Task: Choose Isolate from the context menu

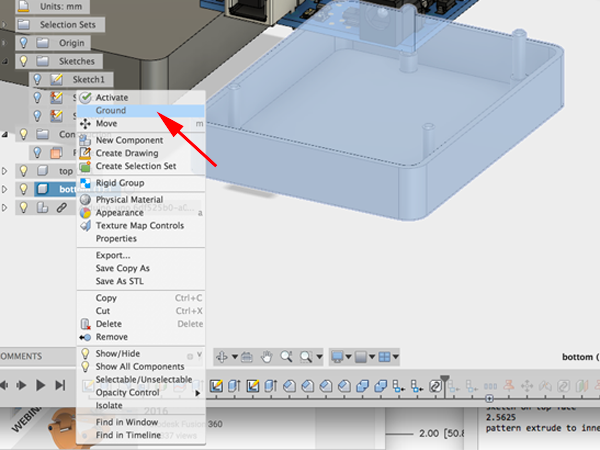Action: [x=141, y=406]
